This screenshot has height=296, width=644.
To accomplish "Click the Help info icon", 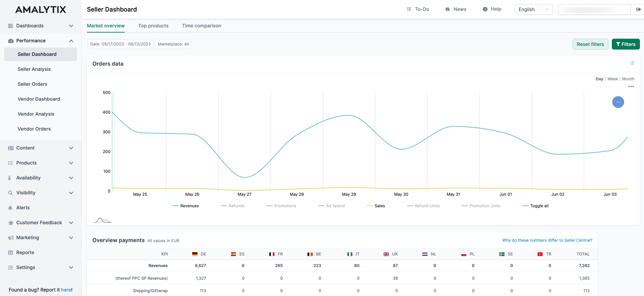I will [485, 9].
